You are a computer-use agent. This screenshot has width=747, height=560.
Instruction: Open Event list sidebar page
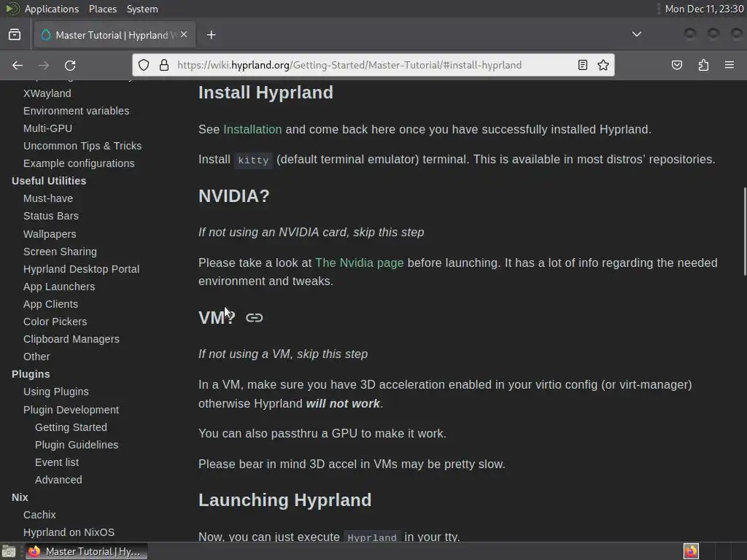pos(57,462)
